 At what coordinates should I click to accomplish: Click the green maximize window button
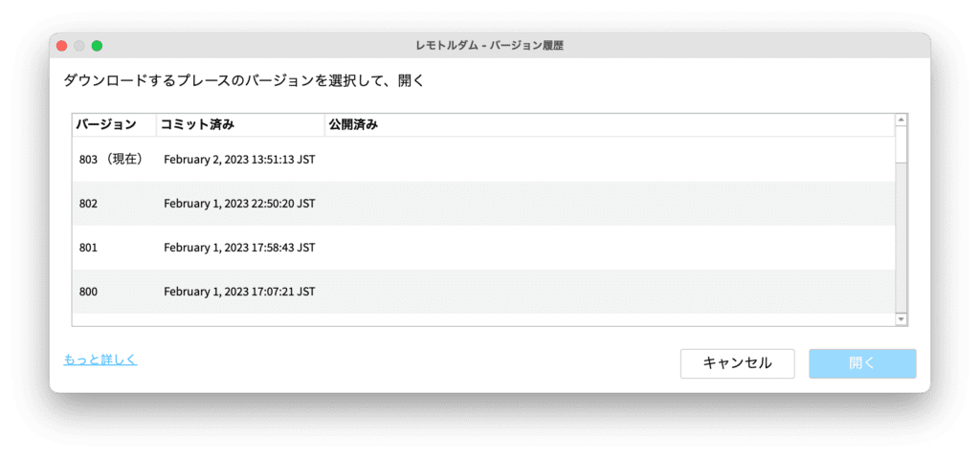click(x=97, y=46)
